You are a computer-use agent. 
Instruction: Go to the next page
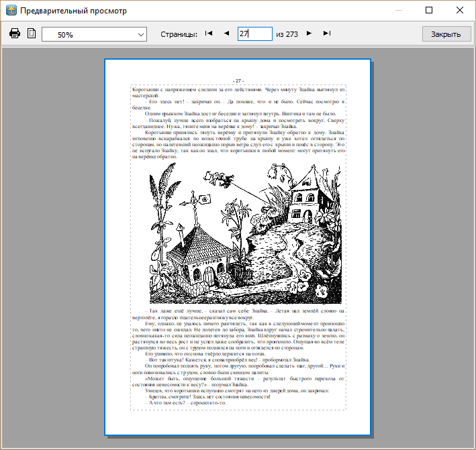[309, 34]
